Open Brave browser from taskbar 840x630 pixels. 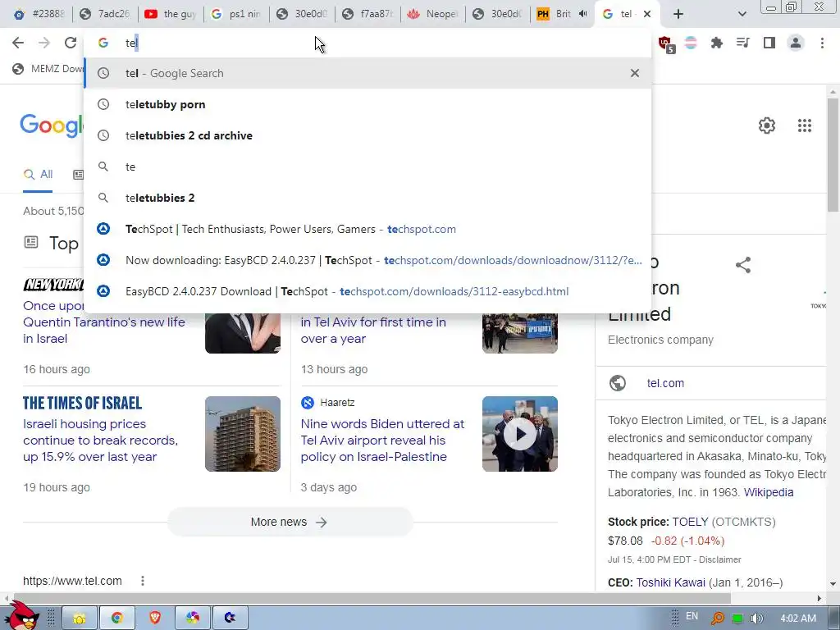point(154,619)
